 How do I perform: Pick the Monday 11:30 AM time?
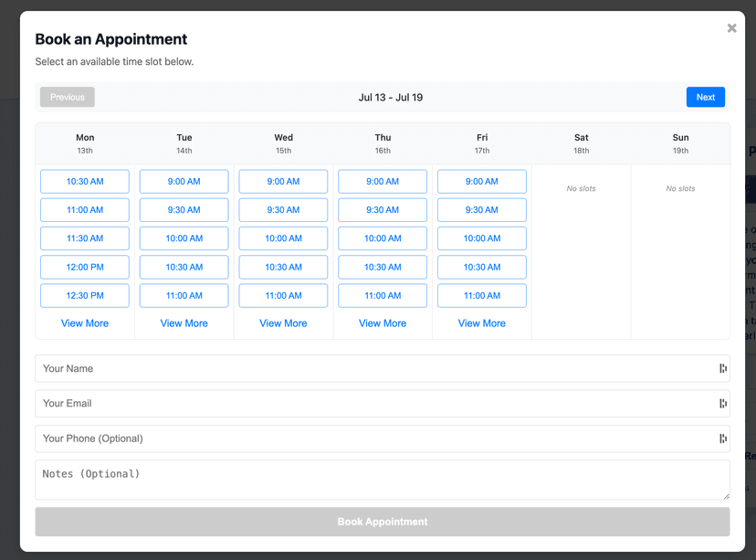tap(85, 238)
